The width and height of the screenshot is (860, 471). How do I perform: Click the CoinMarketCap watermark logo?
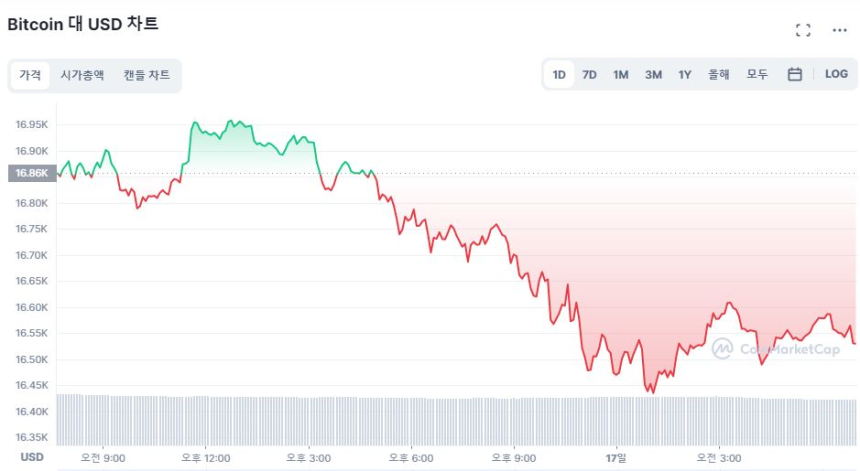coord(778,348)
